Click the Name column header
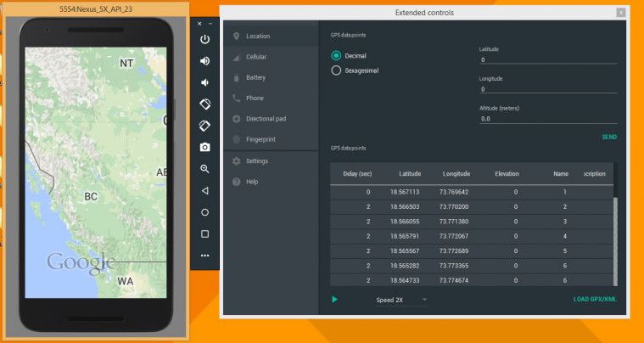Screen dimensions: 644x343 (561, 174)
